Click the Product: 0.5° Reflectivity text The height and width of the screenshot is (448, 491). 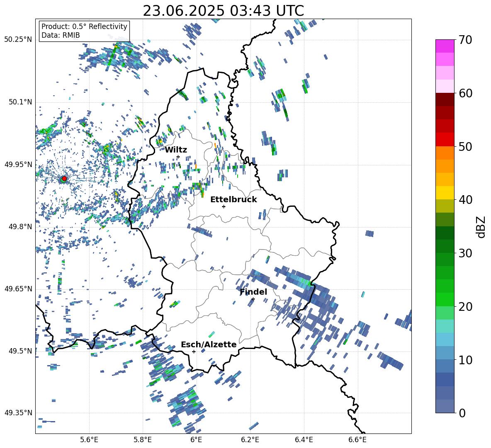84,27
